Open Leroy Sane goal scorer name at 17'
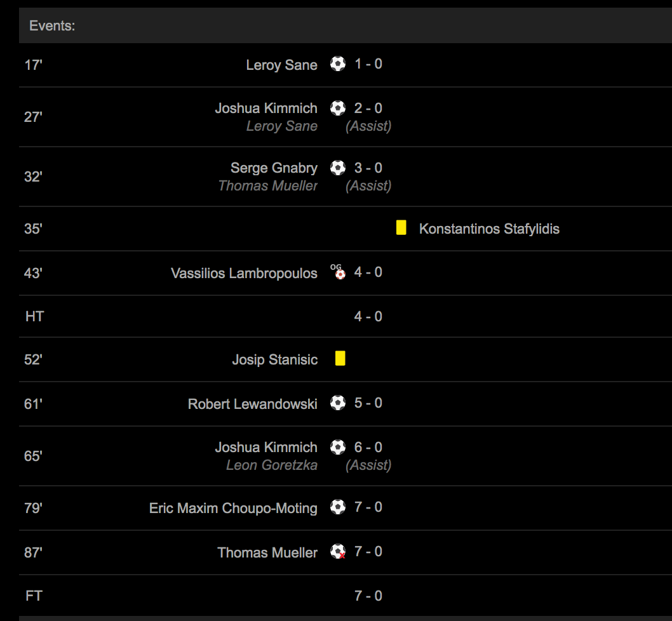672x621 pixels. tap(281, 65)
